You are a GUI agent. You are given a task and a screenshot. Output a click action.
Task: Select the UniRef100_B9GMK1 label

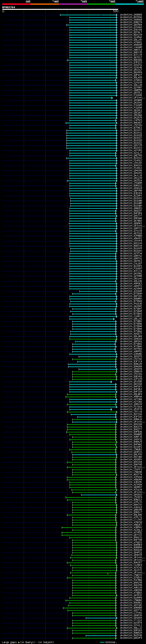tap(131, 602)
